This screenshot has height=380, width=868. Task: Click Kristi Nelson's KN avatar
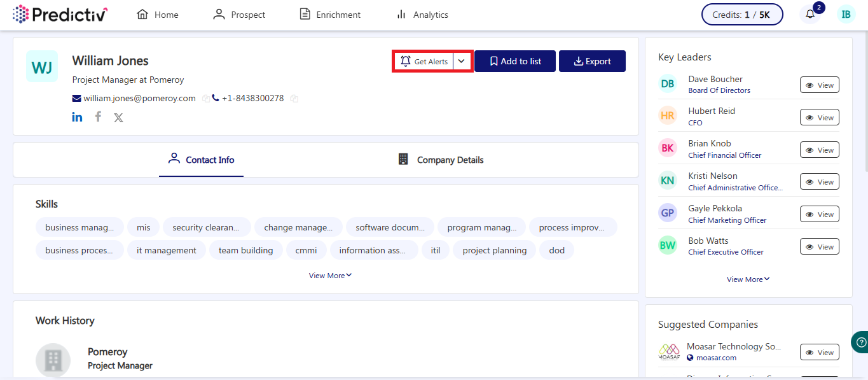[668, 181]
